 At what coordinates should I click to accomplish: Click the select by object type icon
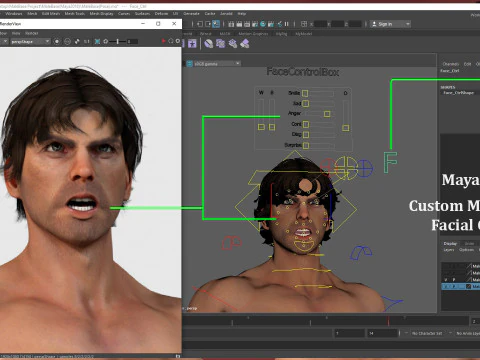(x=208, y=24)
